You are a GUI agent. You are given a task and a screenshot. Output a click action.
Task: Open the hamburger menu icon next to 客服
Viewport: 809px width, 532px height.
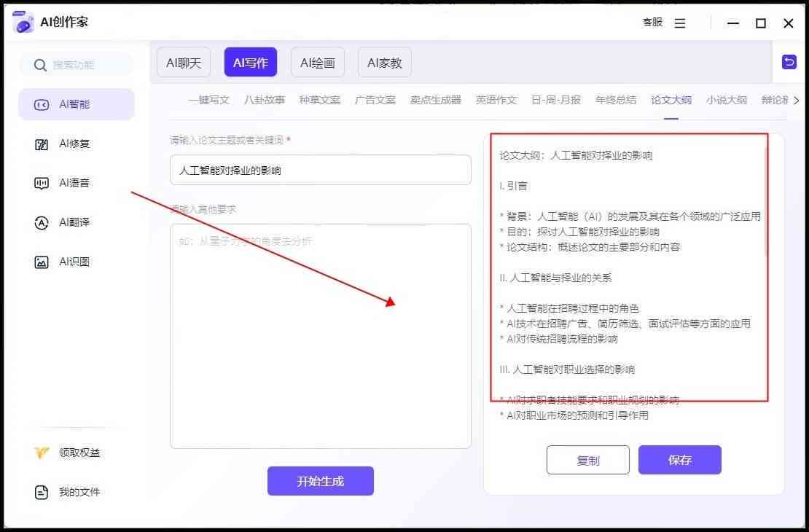[680, 23]
